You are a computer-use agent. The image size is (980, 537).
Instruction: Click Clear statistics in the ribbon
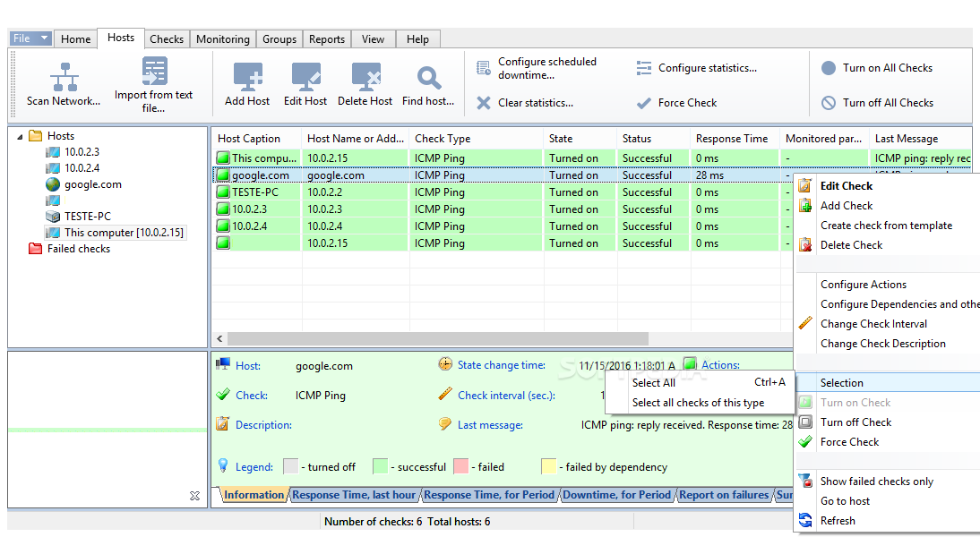click(x=525, y=103)
